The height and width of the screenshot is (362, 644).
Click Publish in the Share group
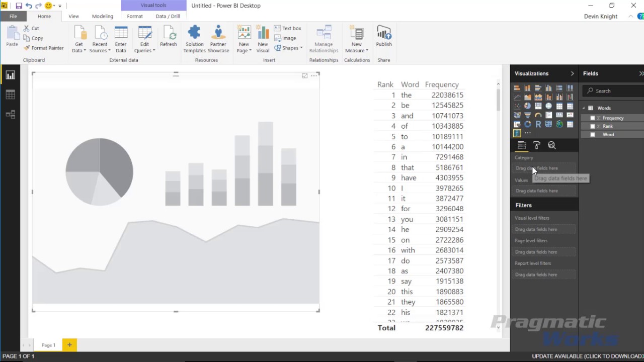[x=384, y=37]
